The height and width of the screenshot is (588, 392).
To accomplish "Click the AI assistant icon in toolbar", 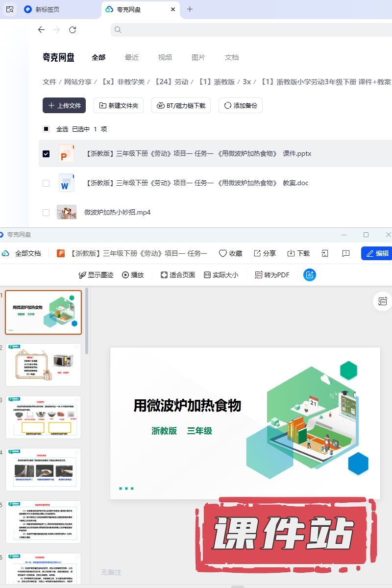I will coord(310,275).
